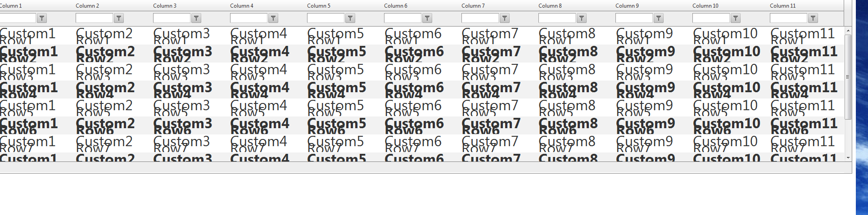
Task: Open the filter icon for Column 10
Action: (x=736, y=18)
